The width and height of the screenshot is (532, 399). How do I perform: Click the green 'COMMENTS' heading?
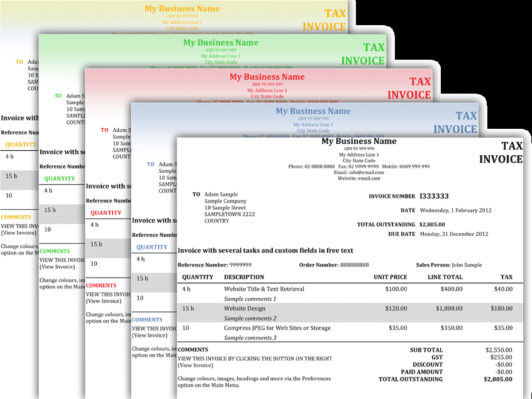[55, 251]
